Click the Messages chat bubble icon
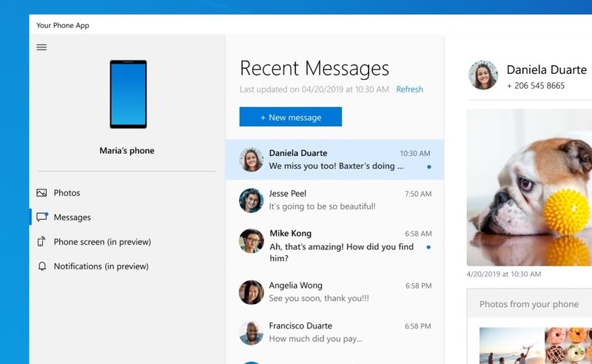 pos(42,217)
